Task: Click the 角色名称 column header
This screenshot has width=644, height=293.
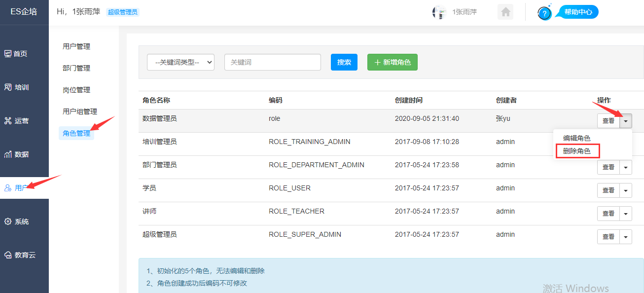Action: [x=156, y=100]
